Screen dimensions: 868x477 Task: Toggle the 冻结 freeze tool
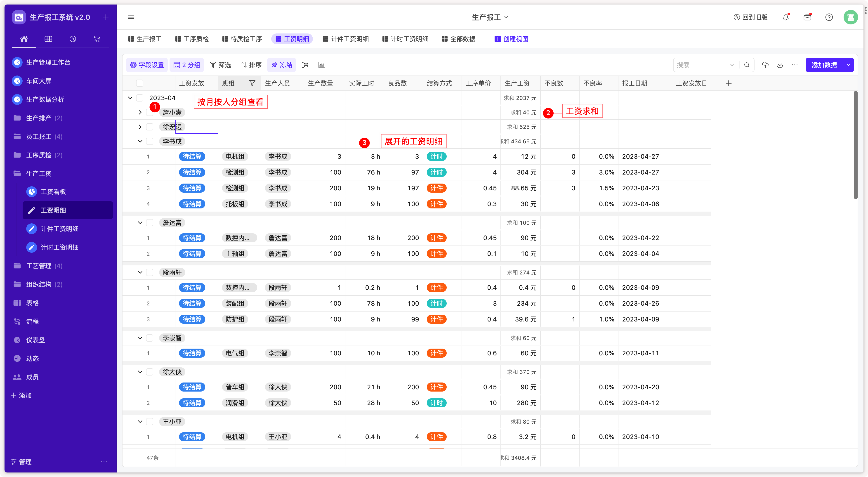pos(282,65)
